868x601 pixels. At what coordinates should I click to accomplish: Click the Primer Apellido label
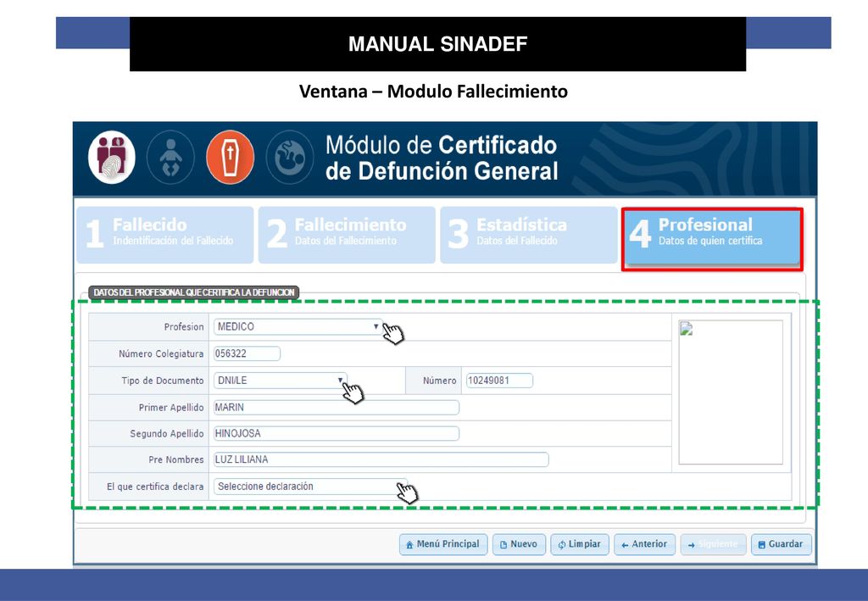[171, 408]
